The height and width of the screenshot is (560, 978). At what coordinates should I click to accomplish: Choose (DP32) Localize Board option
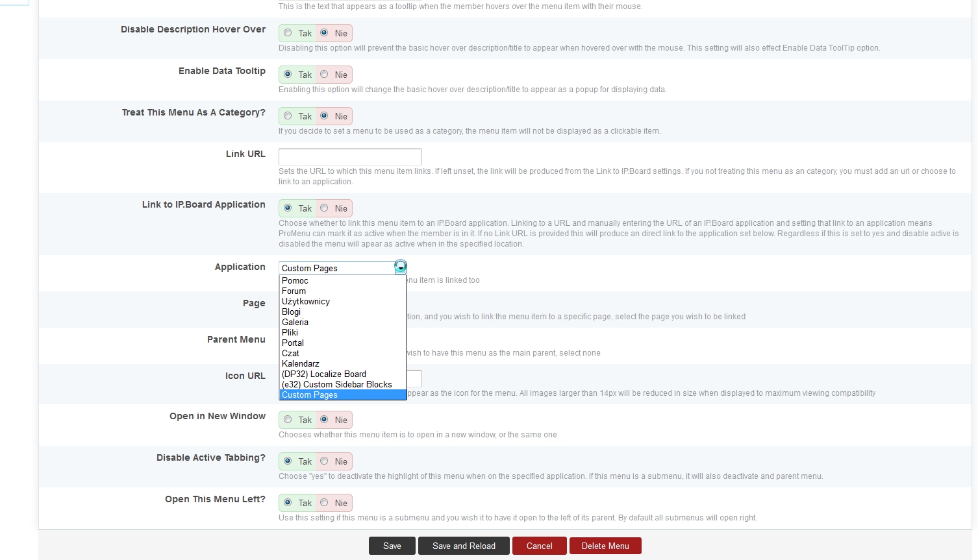coord(323,374)
